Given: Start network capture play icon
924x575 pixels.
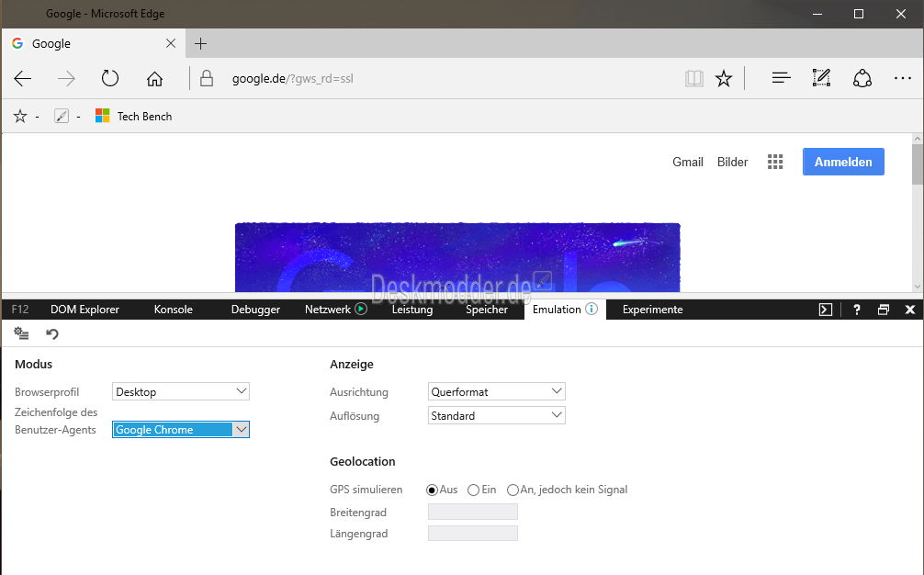Looking at the screenshot, I should [361, 309].
